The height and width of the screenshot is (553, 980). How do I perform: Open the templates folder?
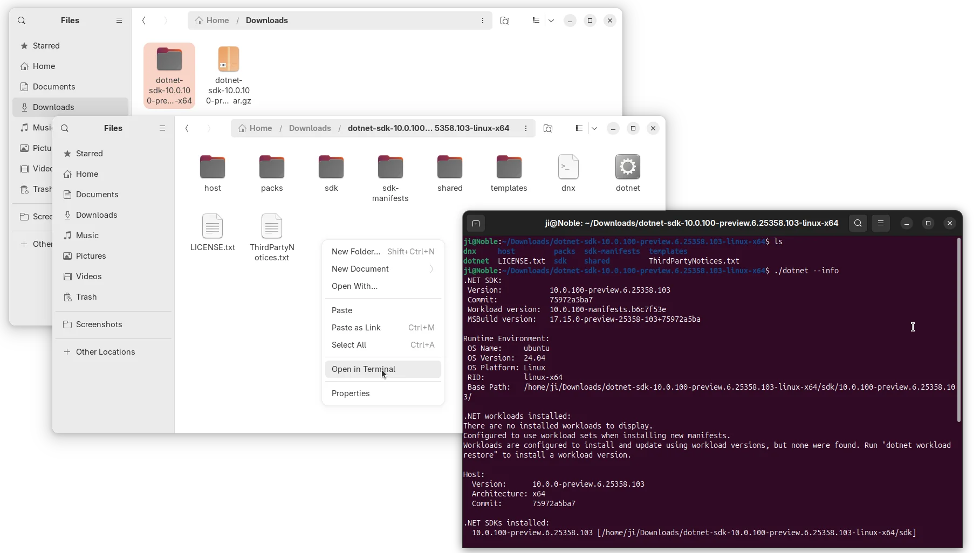(x=509, y=174)
